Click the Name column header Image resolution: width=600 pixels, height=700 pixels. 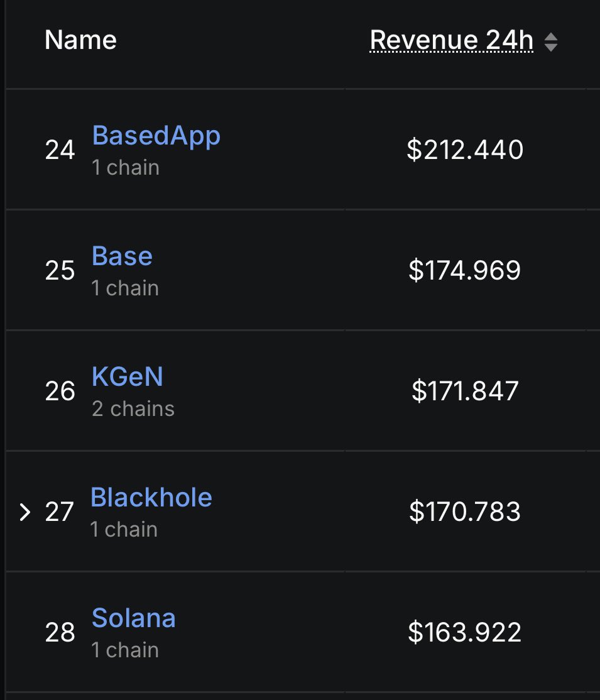[x=81, y=40]
